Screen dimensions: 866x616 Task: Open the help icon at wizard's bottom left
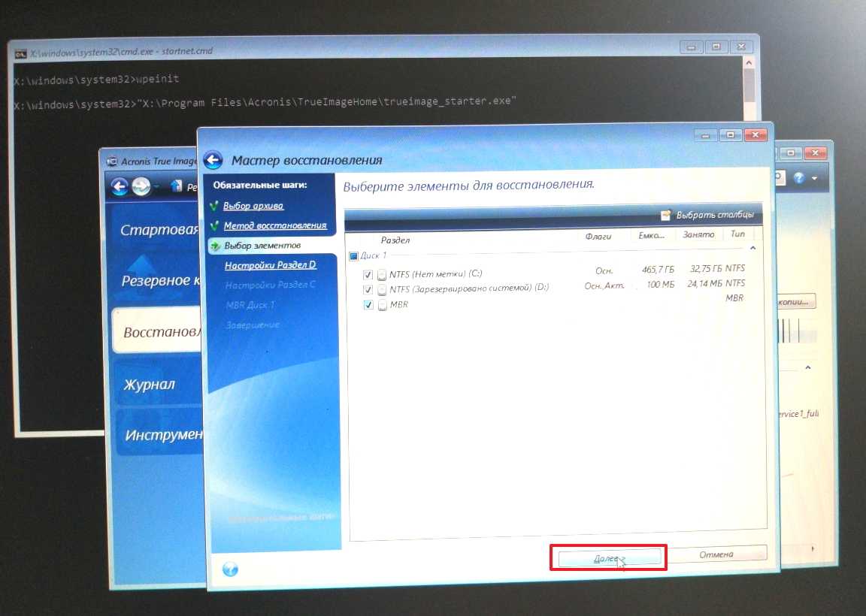tap(230, 569)
